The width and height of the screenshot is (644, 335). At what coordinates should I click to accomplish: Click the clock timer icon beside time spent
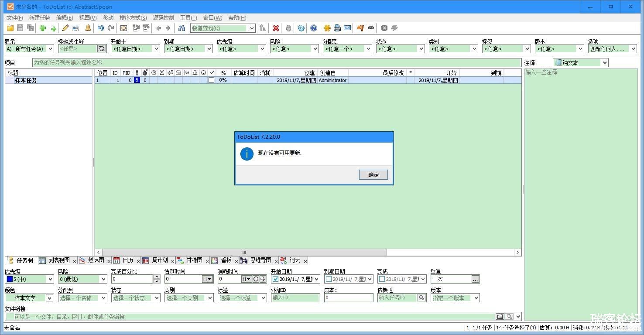coord(256,279)
